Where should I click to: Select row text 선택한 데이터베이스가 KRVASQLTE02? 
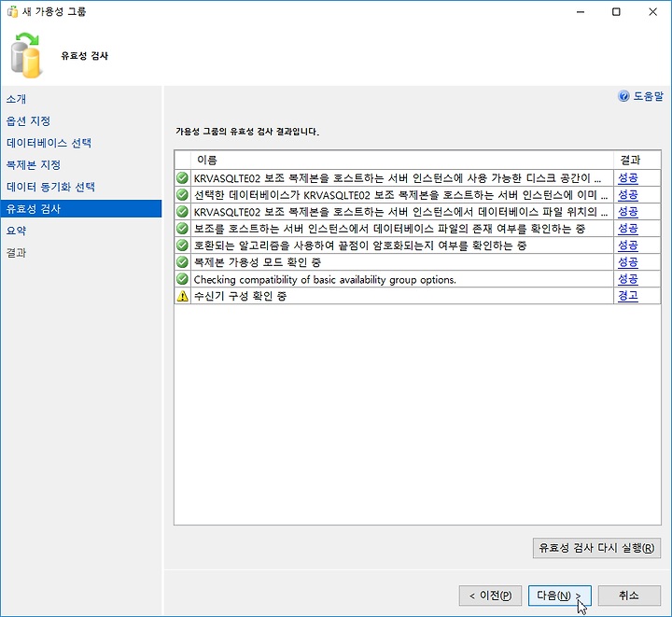[x=400, y=195]
